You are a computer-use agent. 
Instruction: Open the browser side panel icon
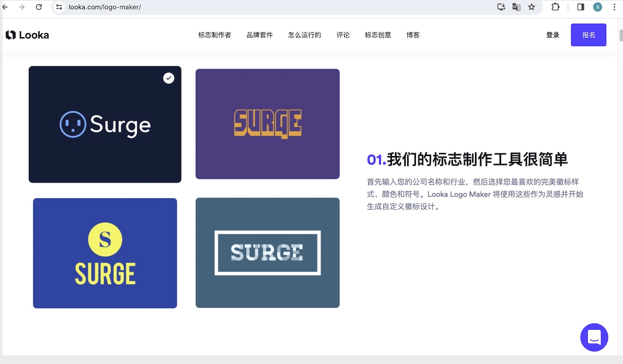click(x=580, y=7)
